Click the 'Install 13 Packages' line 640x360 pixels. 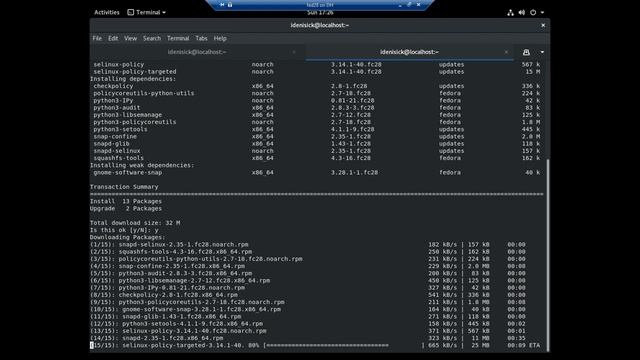pos(126,201)
